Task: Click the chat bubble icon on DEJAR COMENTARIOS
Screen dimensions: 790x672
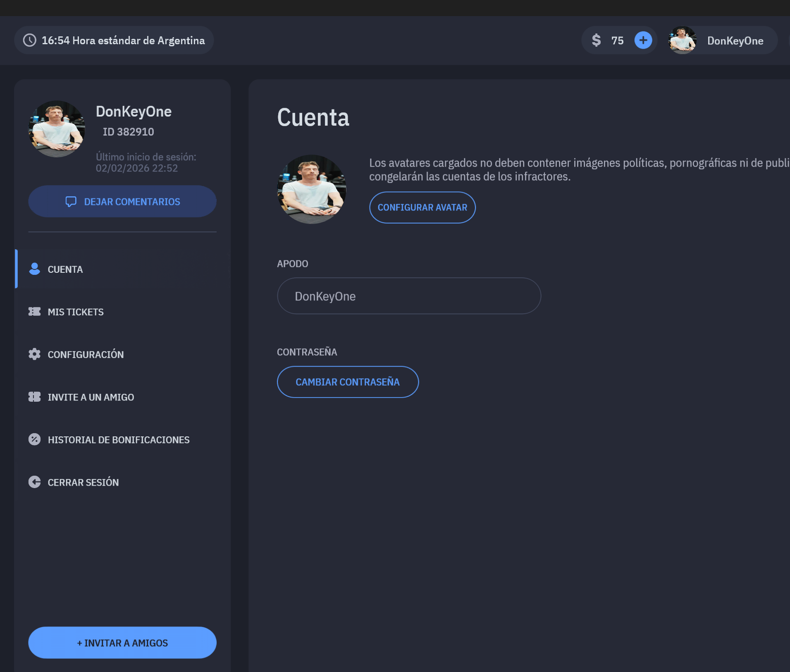Action: (71, 201)
